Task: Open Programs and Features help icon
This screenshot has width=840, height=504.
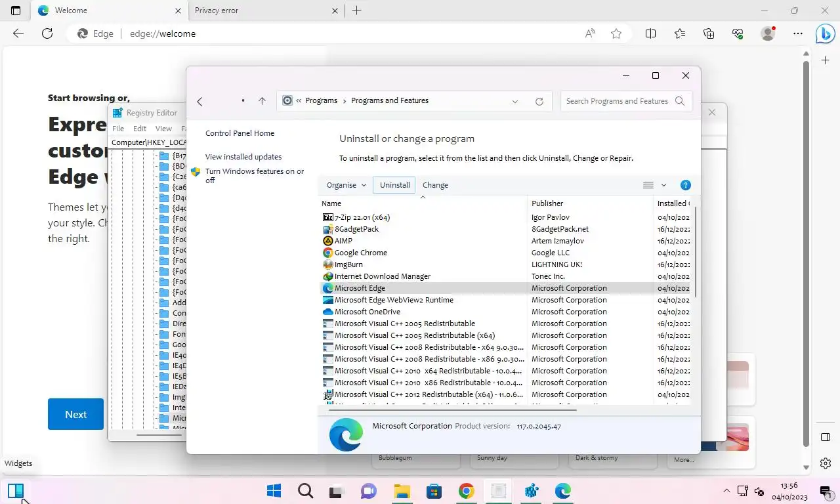Action: pos(686,185)
